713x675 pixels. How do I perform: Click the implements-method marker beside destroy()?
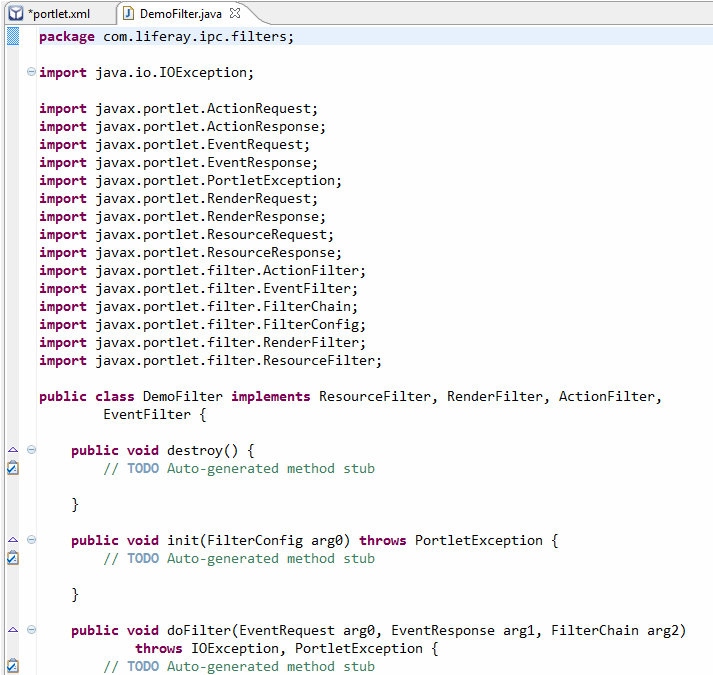[x=12, y=450]
